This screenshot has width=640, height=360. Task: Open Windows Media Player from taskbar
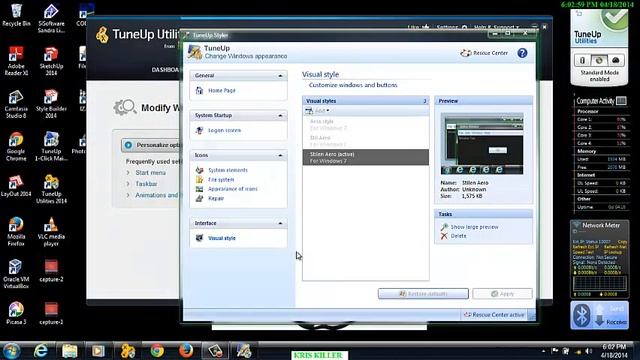pos(98,351)
